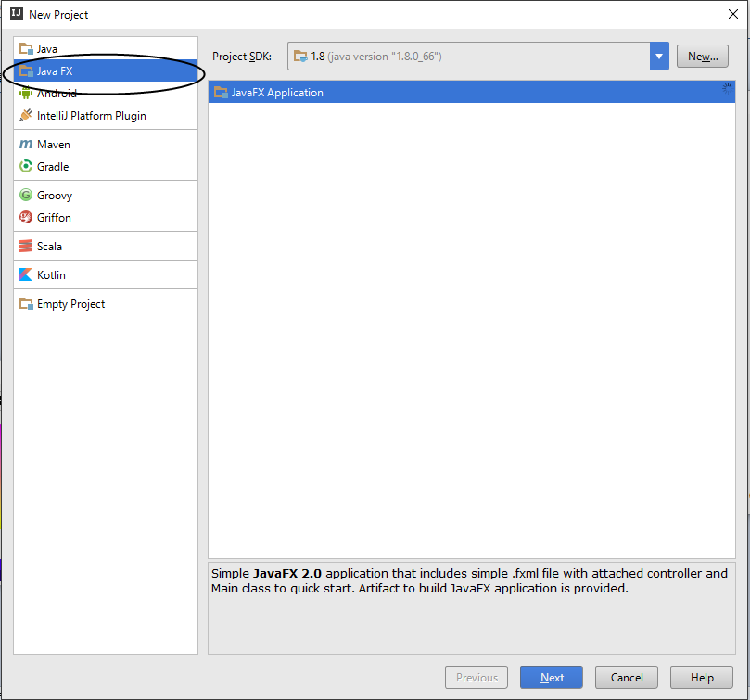
Task: Choose Groovy in the project type list
Action: (106, 195)
